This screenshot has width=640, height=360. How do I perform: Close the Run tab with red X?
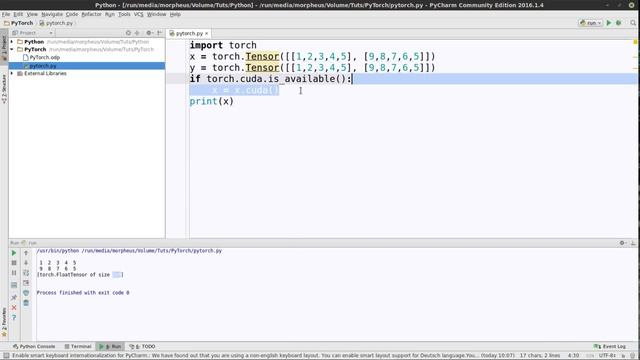14,307
